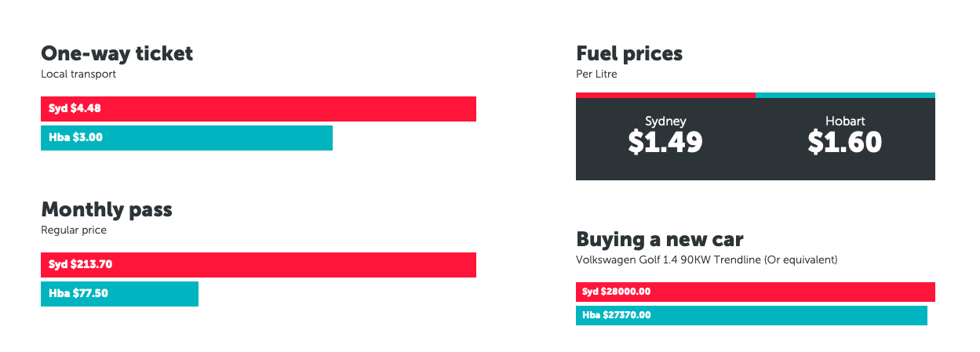Click the Sydney label in fuel panel

pyautogui.click(x=665, y=122)
